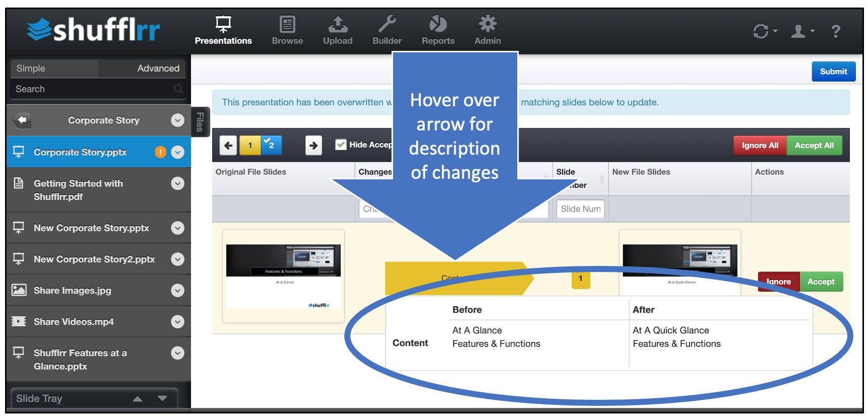This screenshot has width=868, height=419.
Task: Open the Presentations section
Action: pos(223,31)
